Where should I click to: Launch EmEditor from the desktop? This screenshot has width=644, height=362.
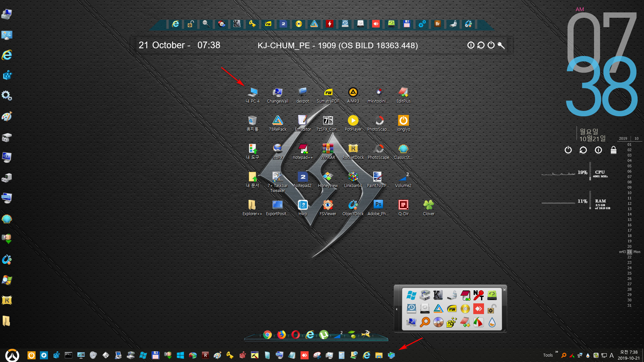(303, 123)
